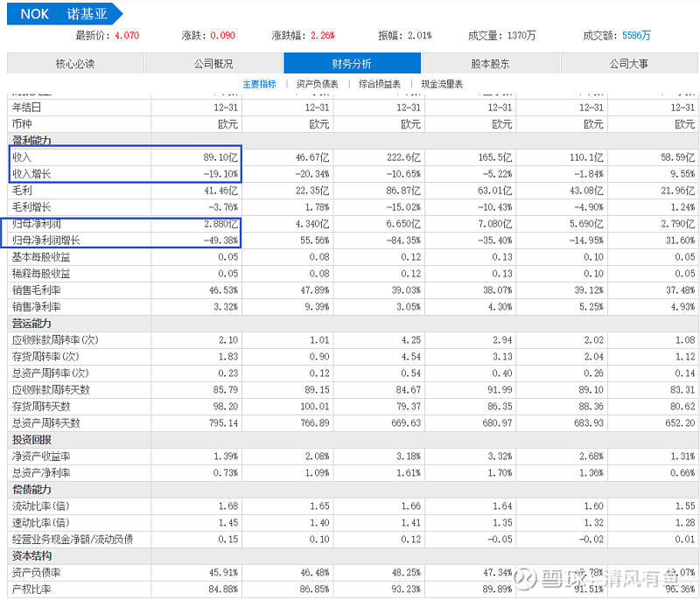Select the 应收账款周转率(次) row label
This screenshot has width=700, height=600.
[55, 340]
